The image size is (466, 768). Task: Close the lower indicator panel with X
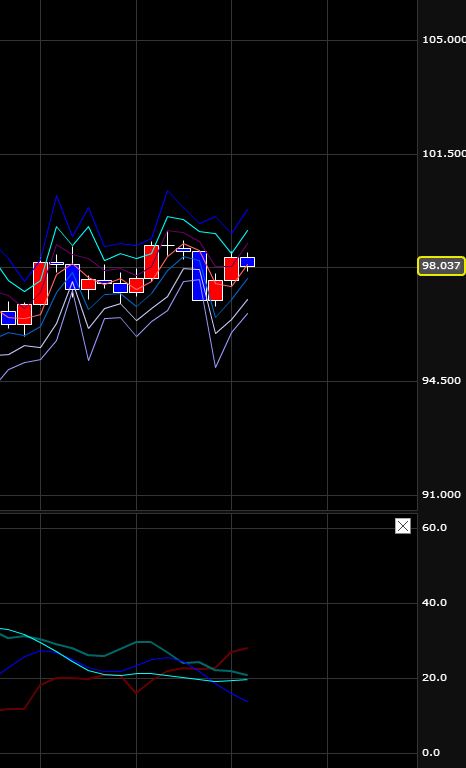pos(403,527)
